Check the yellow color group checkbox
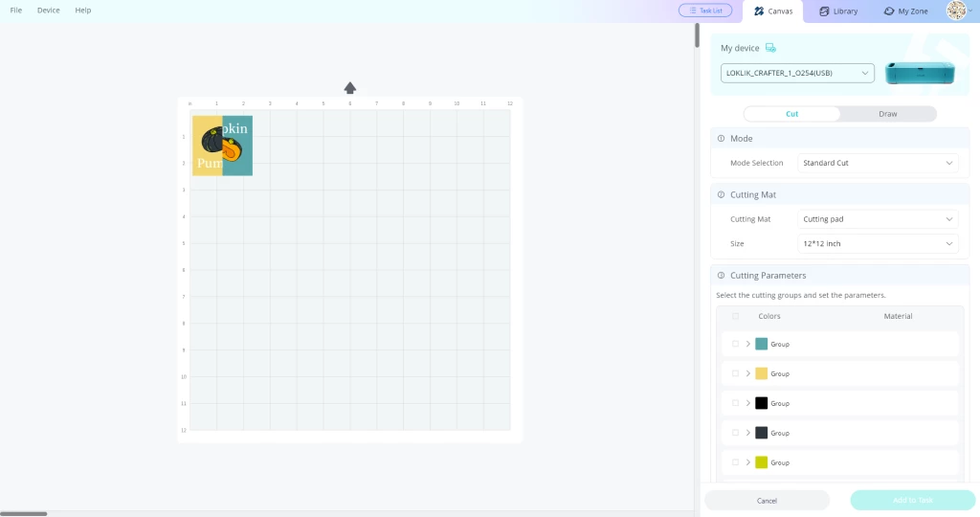This screenshot has width=980, height=517. click(736, 373)
